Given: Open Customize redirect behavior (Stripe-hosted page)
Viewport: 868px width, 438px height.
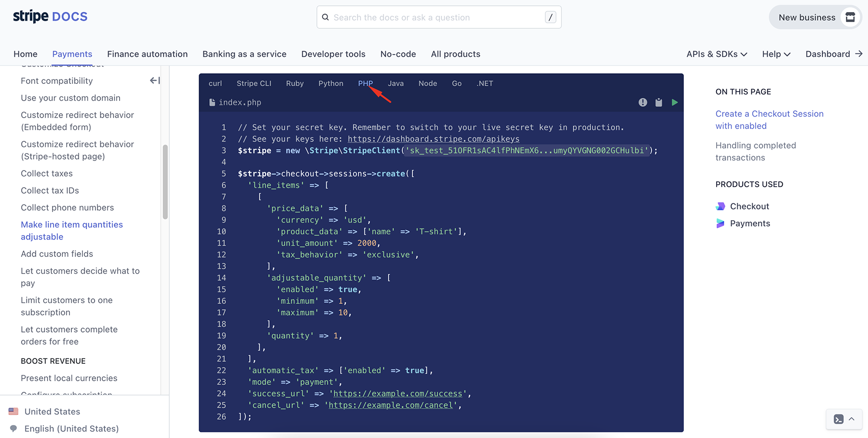Looking at the screenshot, I should pyautogui.click(x=78, y=150).
